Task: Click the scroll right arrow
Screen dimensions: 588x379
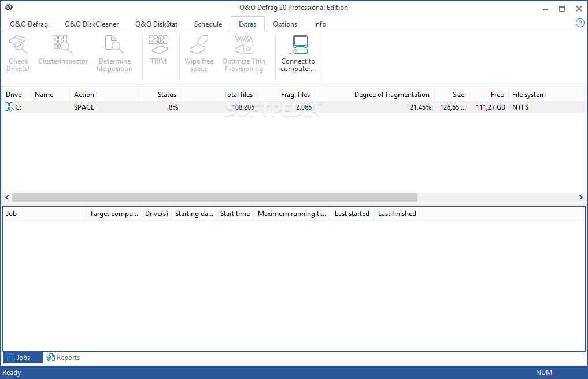Action: coord(581,197)
